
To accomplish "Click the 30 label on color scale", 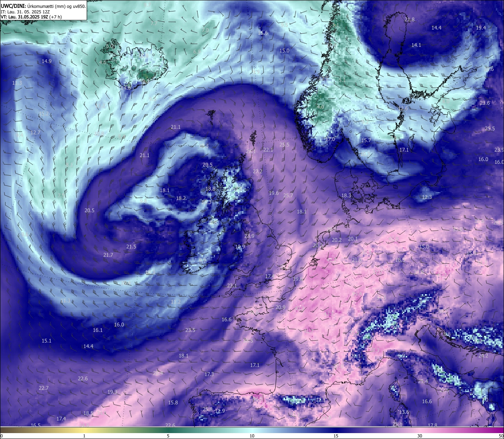I will pos(420,436).
